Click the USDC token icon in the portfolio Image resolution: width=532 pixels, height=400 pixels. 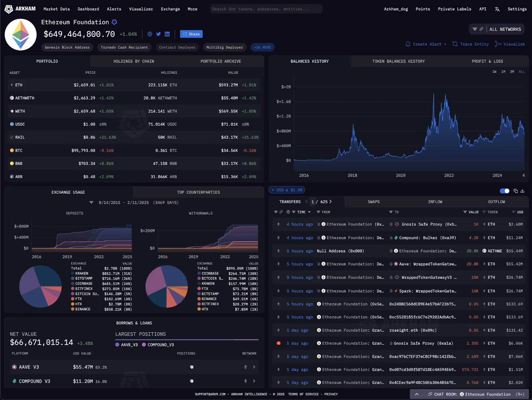pyautogui.click(x=12, y=124)
